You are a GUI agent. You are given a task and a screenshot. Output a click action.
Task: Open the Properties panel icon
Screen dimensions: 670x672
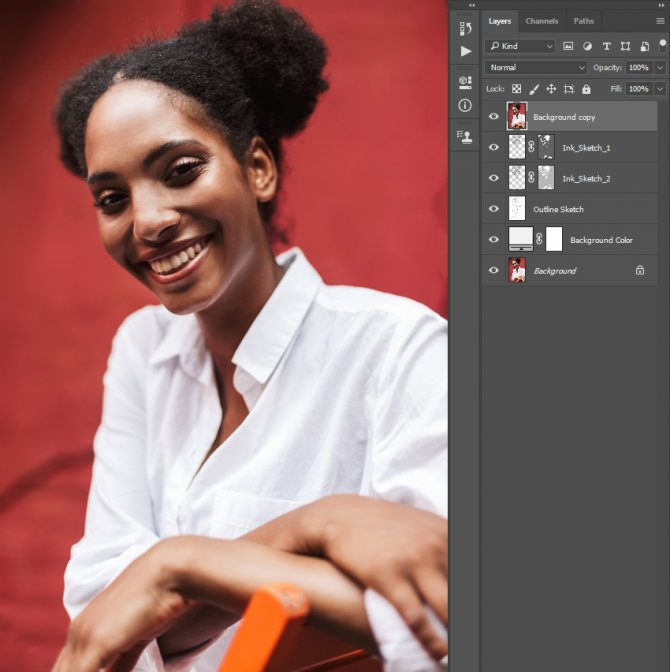pyautogui.click(x=465, y=82)
